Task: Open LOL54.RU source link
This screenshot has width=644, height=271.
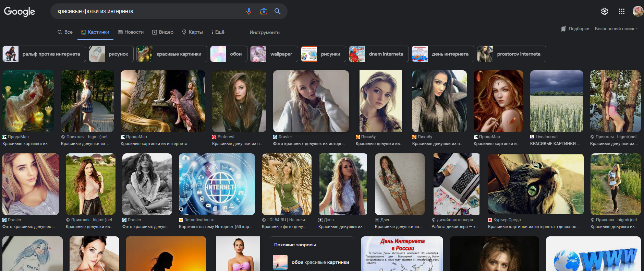Action: [x=285, y=220]
